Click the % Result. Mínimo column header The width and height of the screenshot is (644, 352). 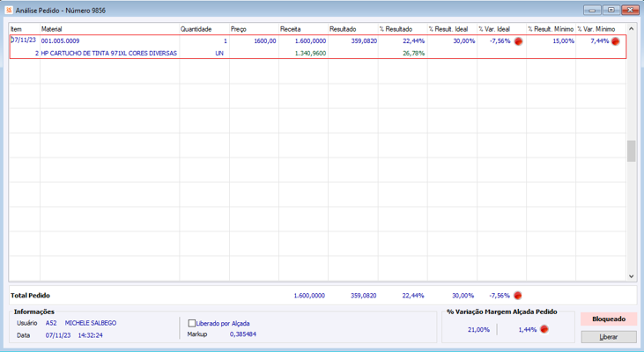tap(551, 29)
